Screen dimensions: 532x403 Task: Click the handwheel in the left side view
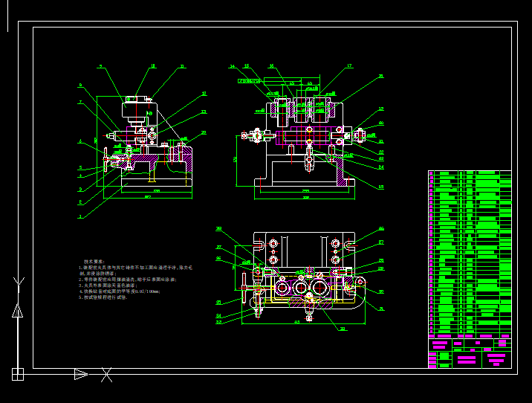pyautogui.click(x=106, y=160)
